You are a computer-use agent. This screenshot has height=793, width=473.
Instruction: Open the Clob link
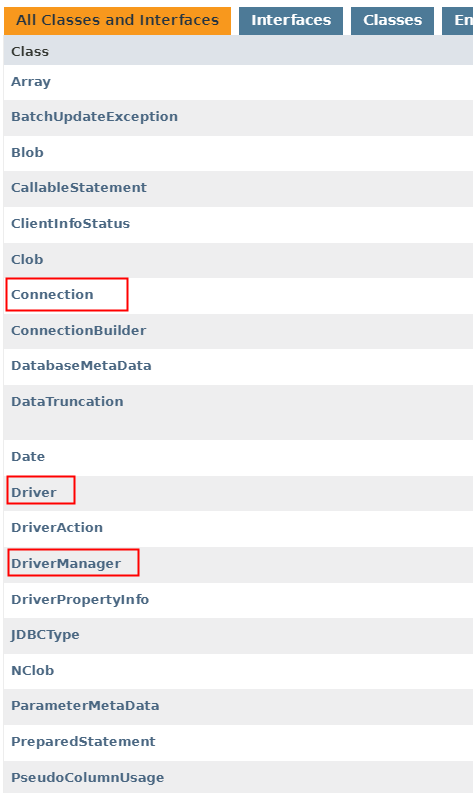point(27,259)
